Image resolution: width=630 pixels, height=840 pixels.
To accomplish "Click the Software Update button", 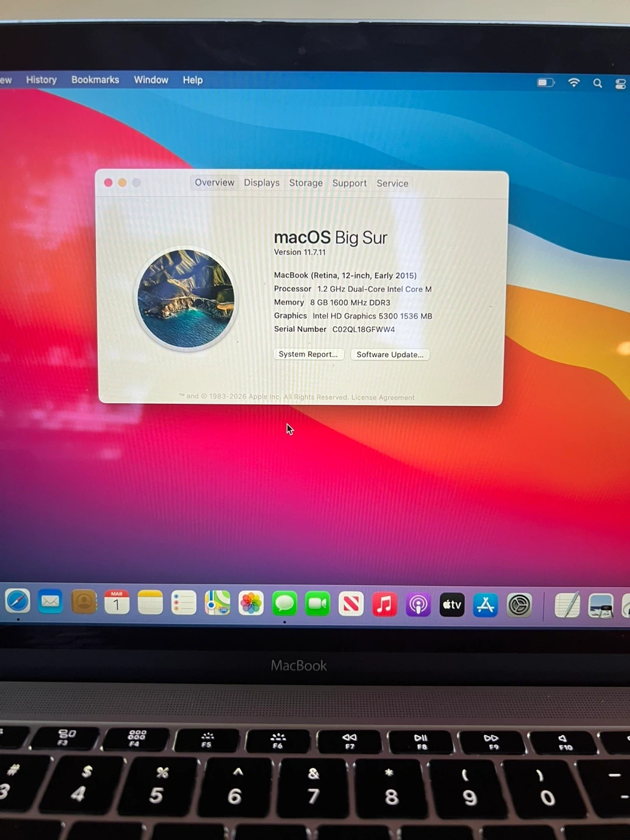I will tap(390, 355).
